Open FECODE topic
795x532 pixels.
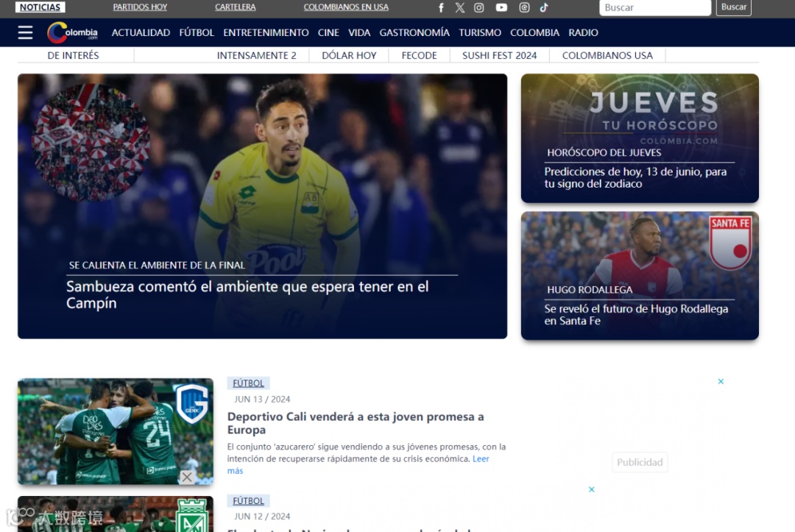pyautogui.click(x=420, y=55)
